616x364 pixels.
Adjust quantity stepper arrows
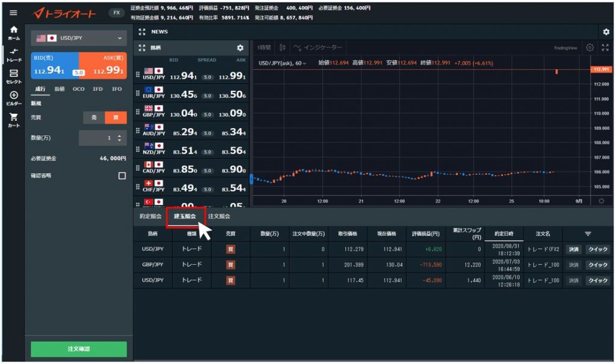pos(120,138)
